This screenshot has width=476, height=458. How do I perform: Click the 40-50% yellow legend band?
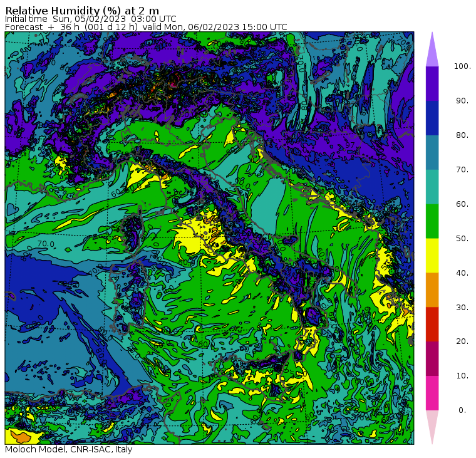click(432, 256)
